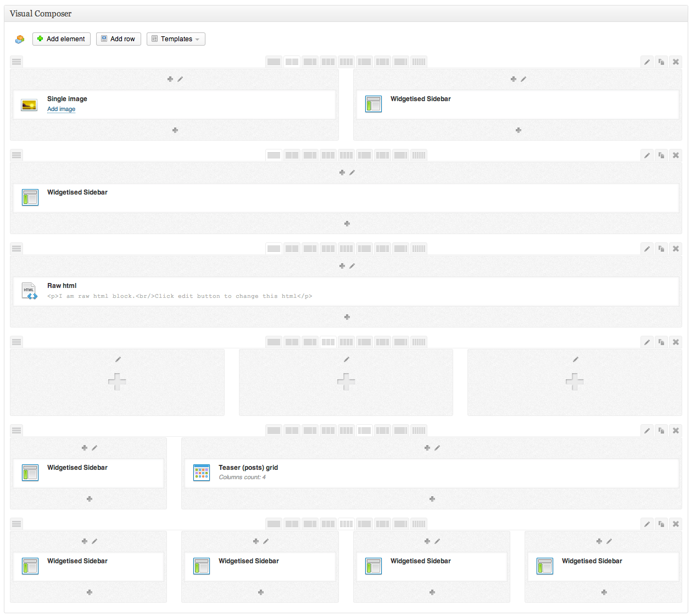Choose the last layout option in the Teaser grid row
This screenshot has width=691, height=616.
coord(419,431)
